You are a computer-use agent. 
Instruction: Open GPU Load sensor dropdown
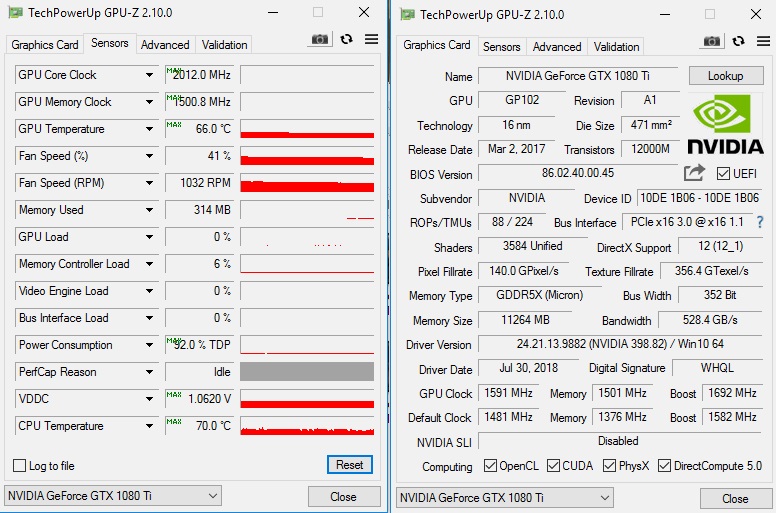pyautogui.click(x=149, y=237)
